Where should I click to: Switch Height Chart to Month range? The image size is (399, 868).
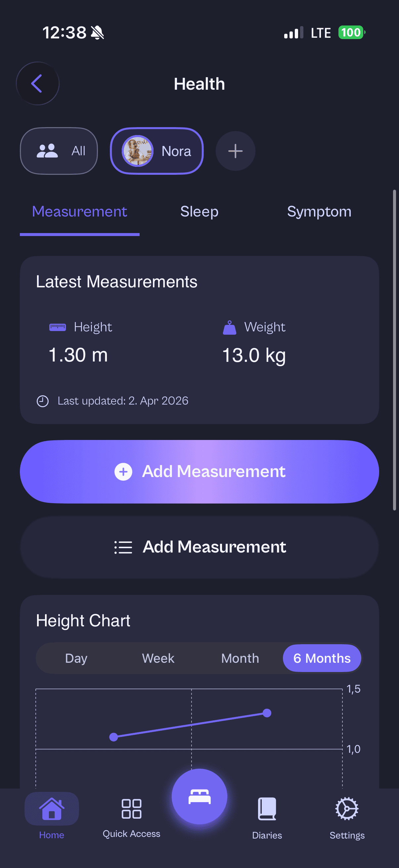tap(240, 658)
